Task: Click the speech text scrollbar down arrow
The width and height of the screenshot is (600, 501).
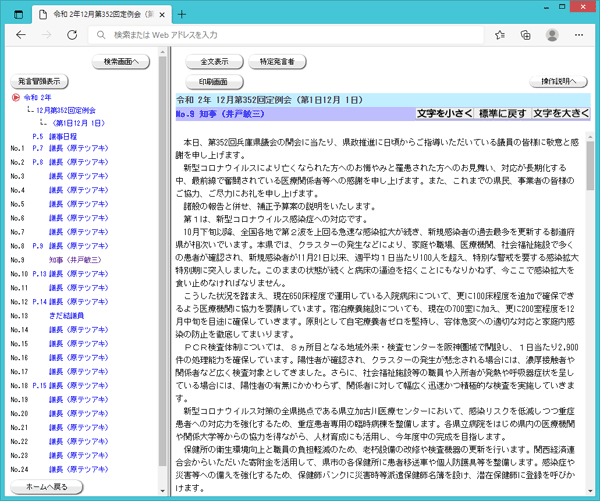Action: [590, 491]
